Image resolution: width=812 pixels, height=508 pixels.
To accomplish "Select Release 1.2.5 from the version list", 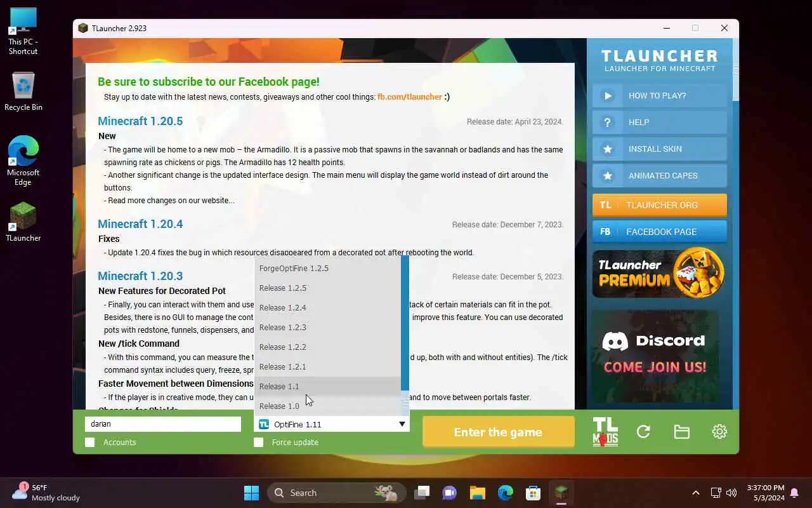I will pyautogui.click(x=327, y=288).
